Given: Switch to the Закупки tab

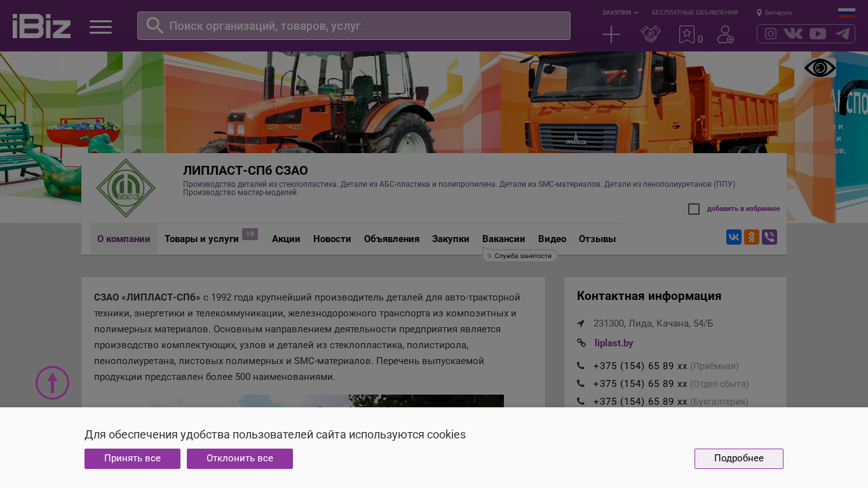Looking at the screenshot, I should [x=451, y=239].
